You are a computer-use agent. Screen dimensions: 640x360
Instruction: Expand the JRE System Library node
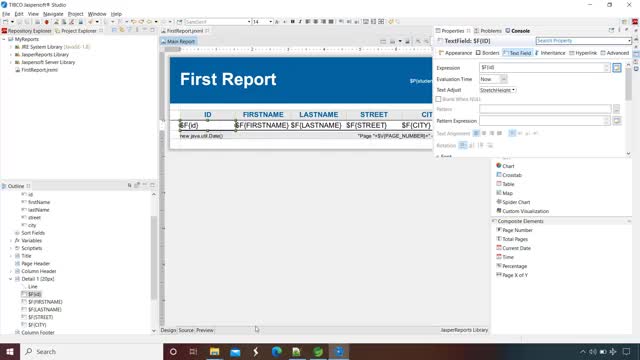pyautogui.click(x=11, y=47)
